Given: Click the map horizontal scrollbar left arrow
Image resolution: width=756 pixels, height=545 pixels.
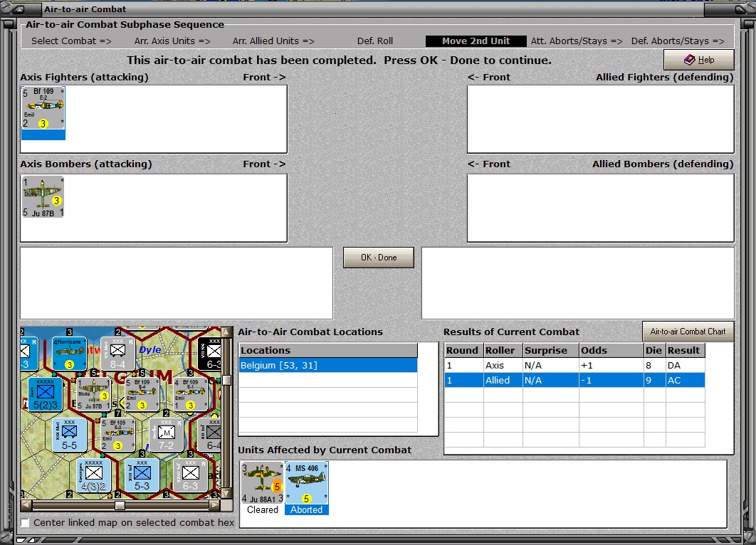Looking at the screenshot, I should pyautogui.click(x=26, y=505).
